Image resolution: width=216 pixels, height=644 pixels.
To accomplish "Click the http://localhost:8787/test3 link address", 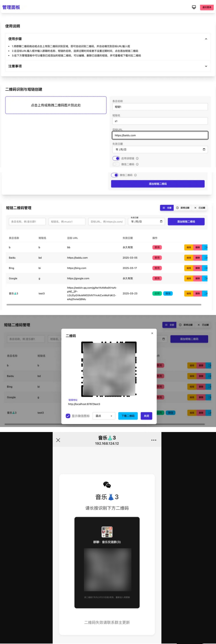I will pyautogui.click(x=84, y=404).
